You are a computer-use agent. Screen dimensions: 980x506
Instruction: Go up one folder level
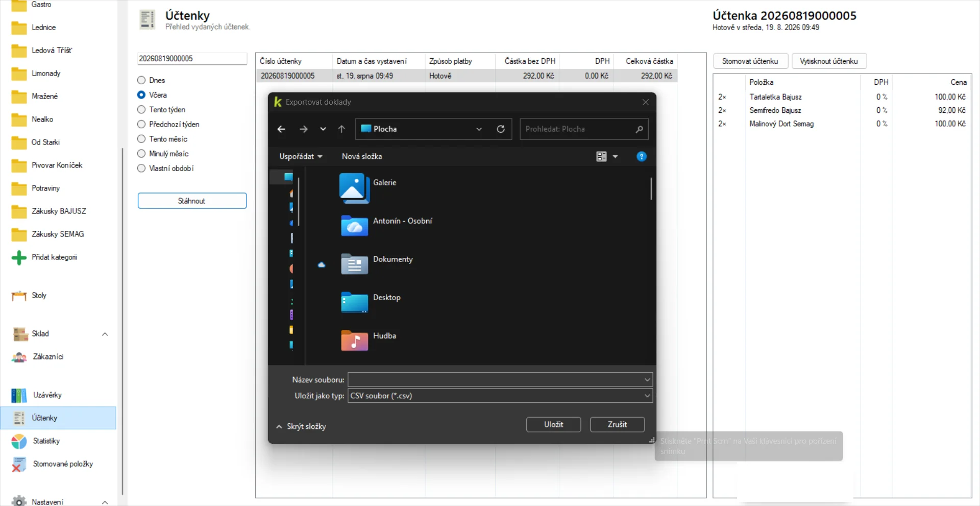(341, 129)
